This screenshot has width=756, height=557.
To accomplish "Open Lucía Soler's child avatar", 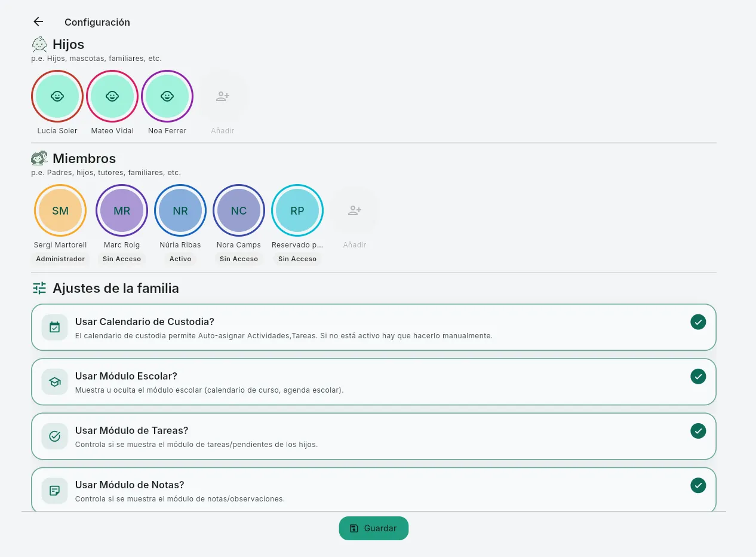I will coord(57,96).
